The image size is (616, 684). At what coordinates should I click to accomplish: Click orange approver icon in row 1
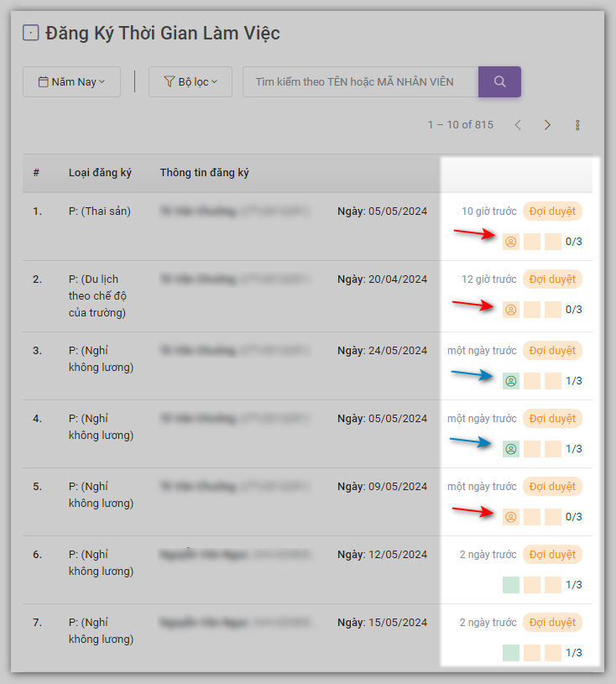click(510, 242)
